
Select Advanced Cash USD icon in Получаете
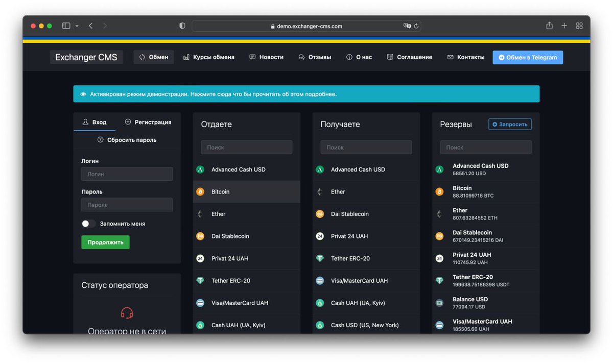click(320, 169)
